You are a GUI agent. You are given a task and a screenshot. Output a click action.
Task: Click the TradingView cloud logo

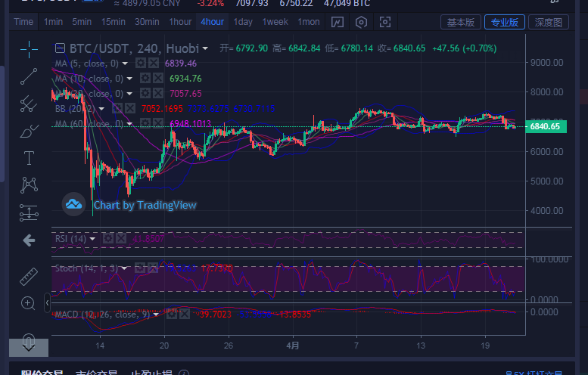tap(73, 205)
